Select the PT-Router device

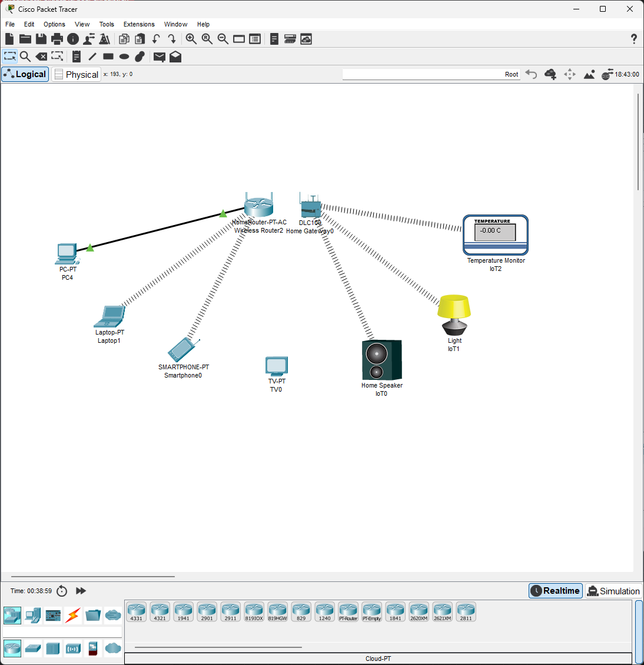click(348, 611)
